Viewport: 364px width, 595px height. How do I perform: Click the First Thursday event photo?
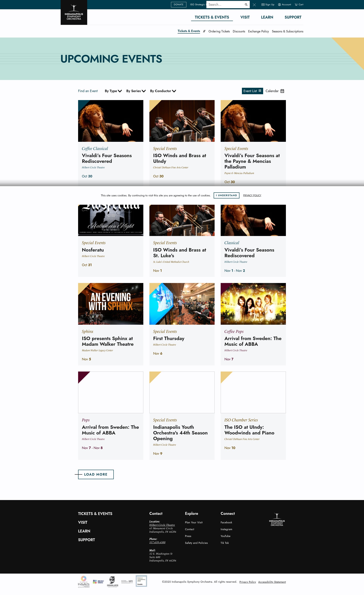(182, 304)
